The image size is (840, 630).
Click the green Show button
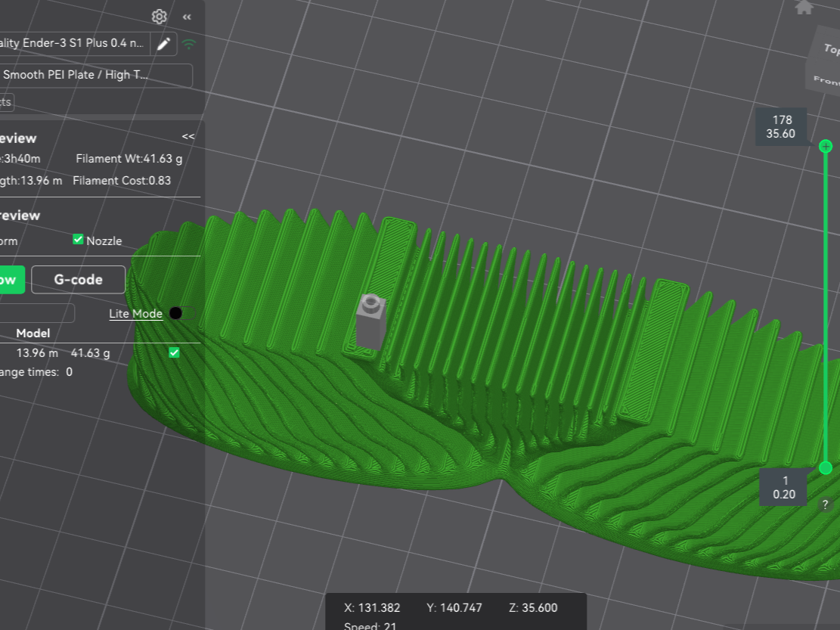pyautogui.click(x=11, y=280)
